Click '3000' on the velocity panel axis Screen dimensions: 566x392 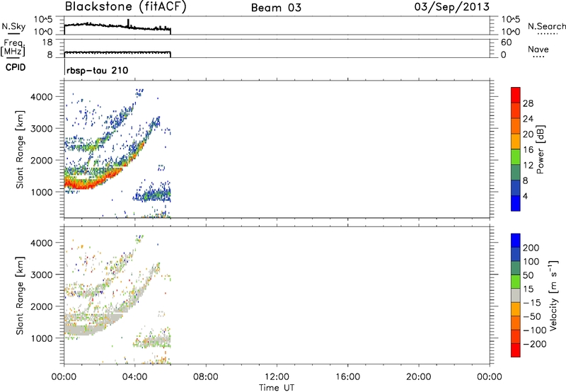42,275
